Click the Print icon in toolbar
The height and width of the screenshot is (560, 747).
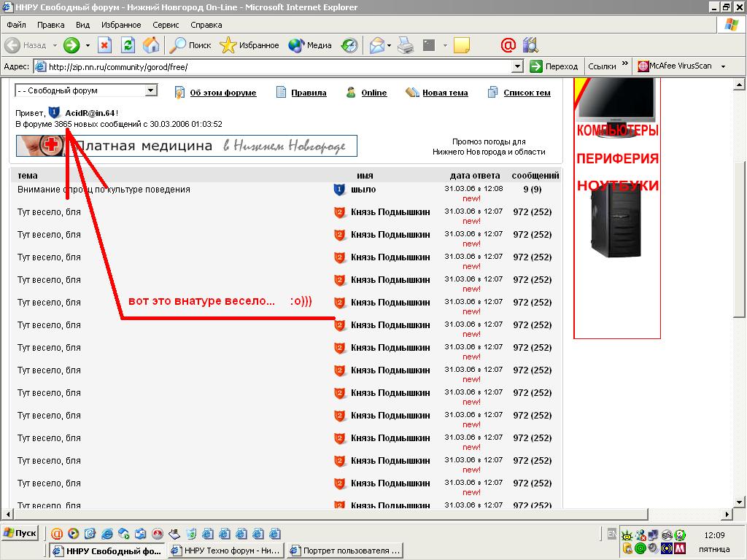pos(406,45)
